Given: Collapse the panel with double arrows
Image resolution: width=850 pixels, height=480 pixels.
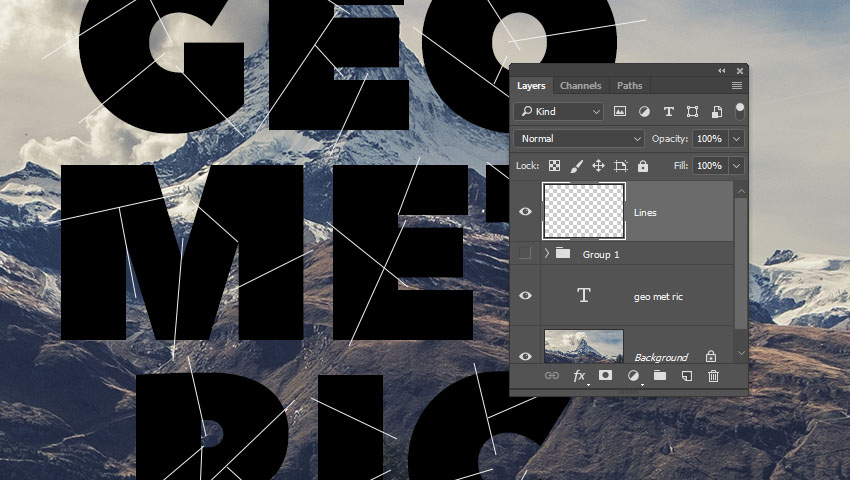Looking at the screenshot, I should click(x=722, y=71).
